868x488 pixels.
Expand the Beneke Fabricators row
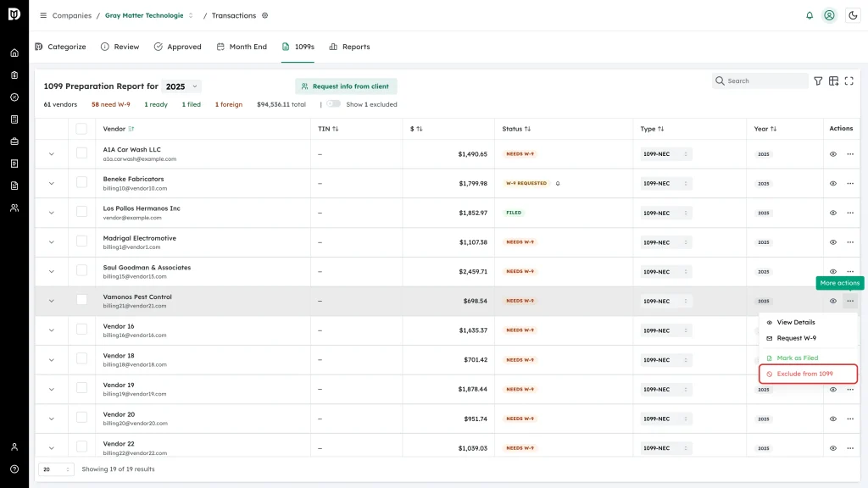pyautogui.click(x=52, y=183)
